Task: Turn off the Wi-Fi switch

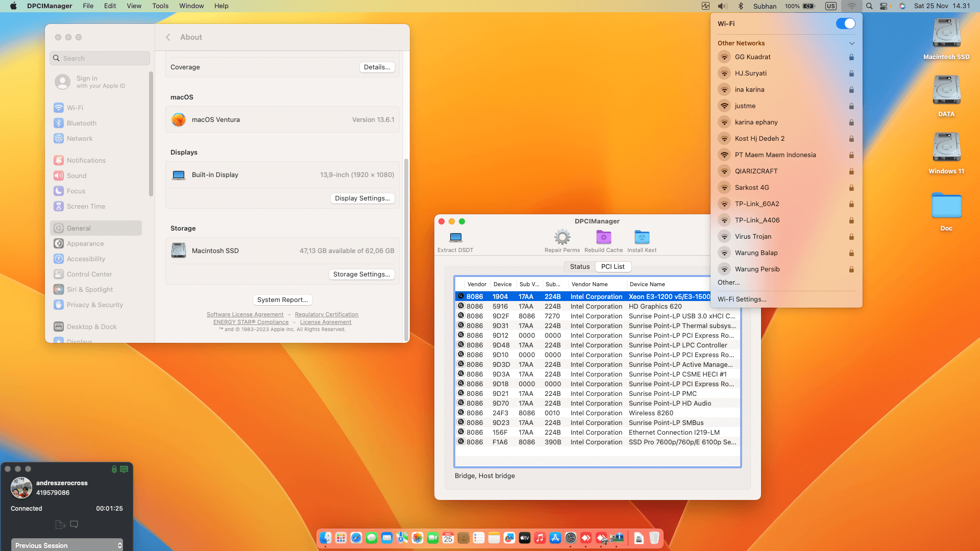Action: 845,23
